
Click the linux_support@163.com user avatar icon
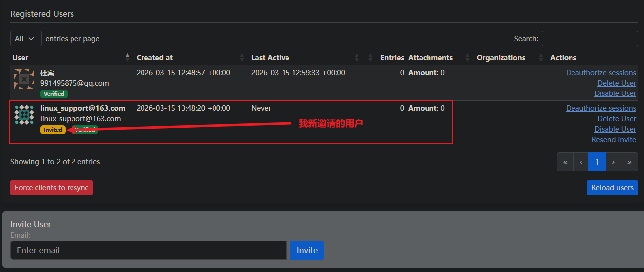click(24, 115)
